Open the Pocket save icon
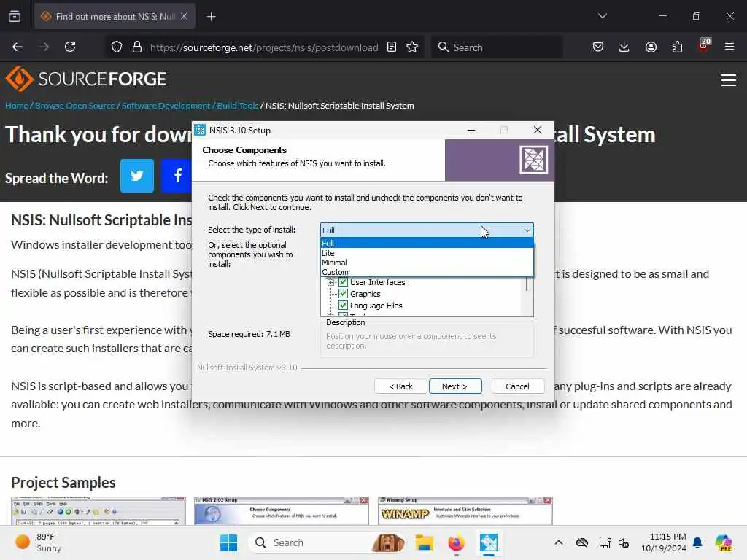 [x=598, y=47]
